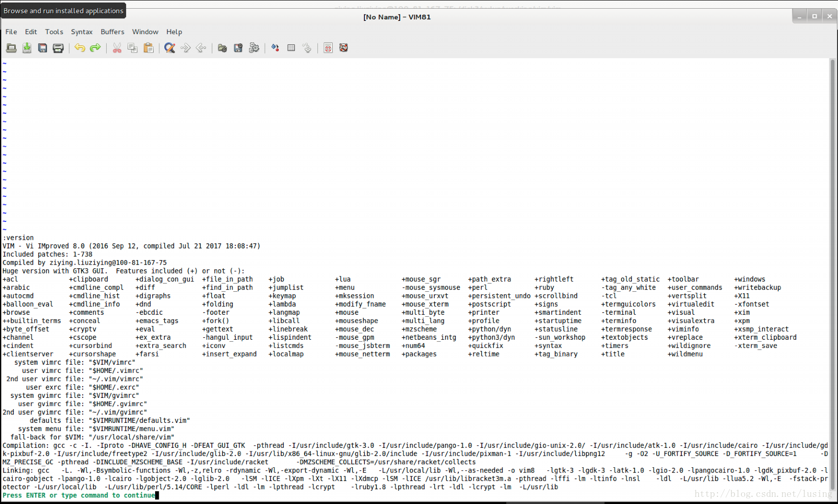Screen dimensions: 838x504
Task: Click the '+python/dyn' feature entry
Action: click(x=489, y=329)
